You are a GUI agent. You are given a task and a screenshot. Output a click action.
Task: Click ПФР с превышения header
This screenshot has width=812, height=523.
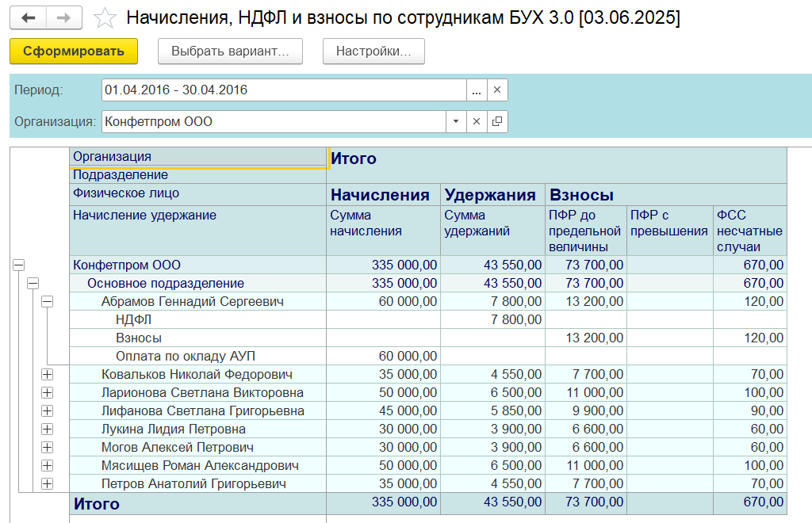pyautogui.click(x=669, y=231)
